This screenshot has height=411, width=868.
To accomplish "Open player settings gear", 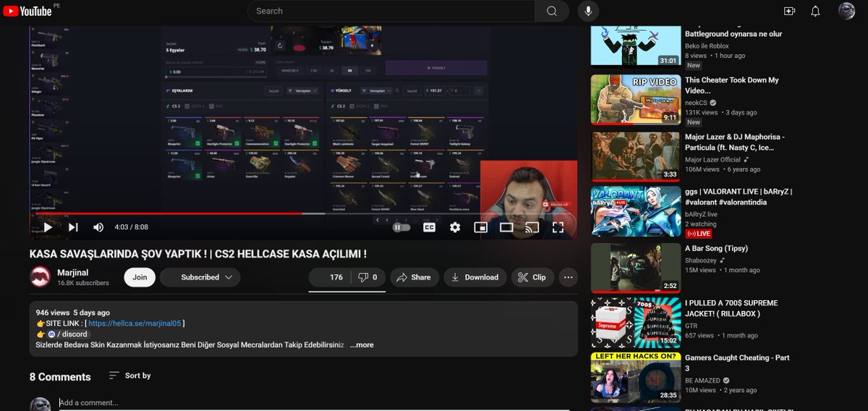I will tap(455, 227).
